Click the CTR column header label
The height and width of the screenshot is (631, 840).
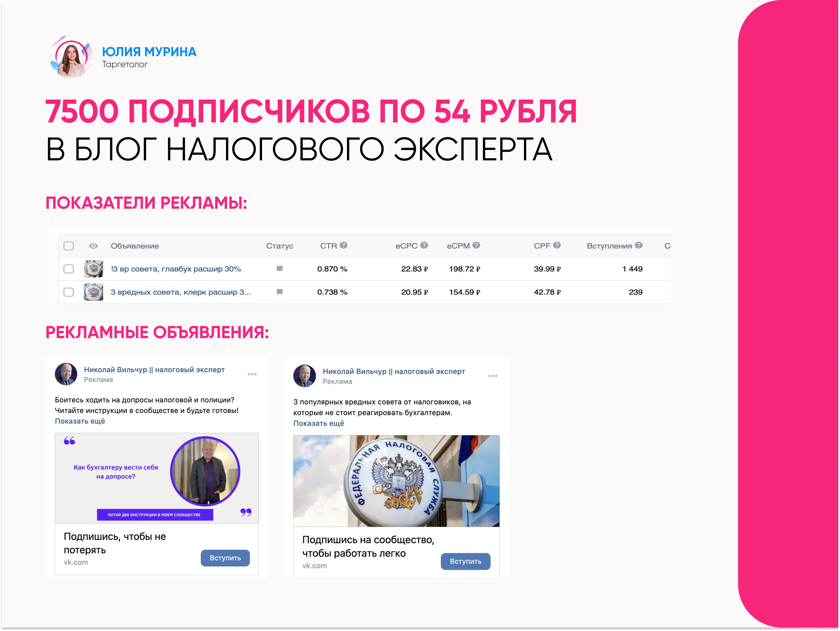(x=329, y=246)
